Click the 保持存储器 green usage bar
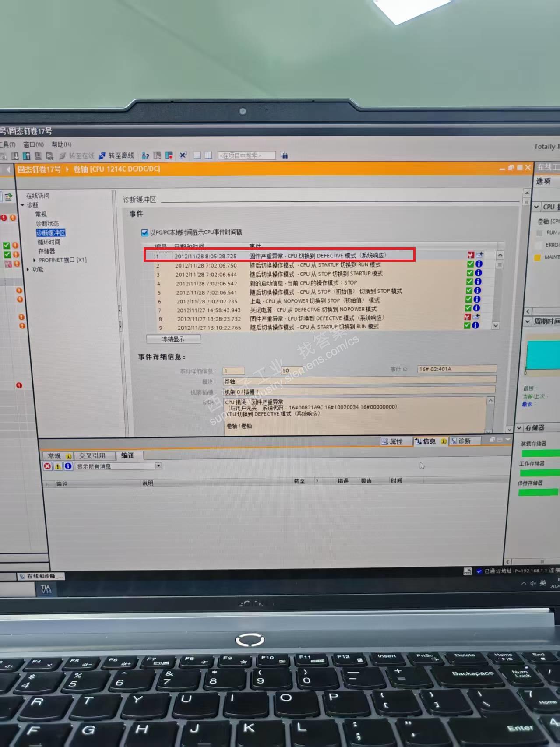 point(538,493)
